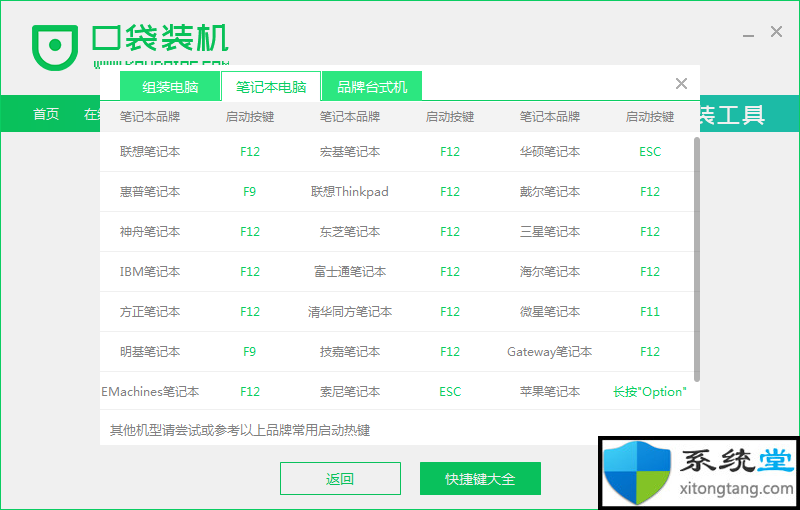Click the 返回 button

coord(340,478)
